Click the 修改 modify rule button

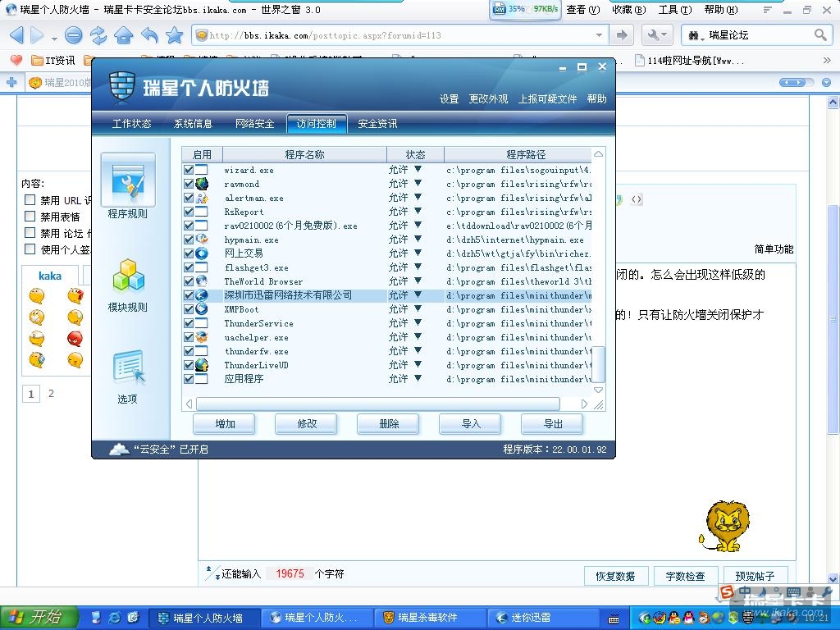[307, 424]
